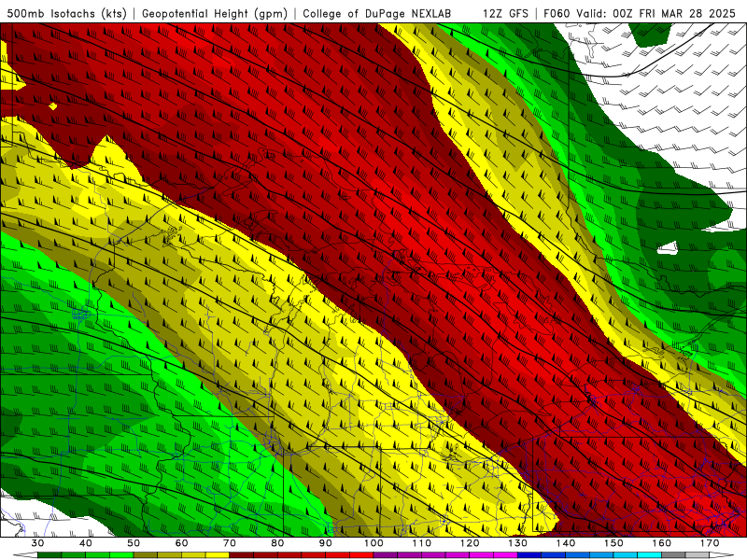Select the 60 value on the legend
747x560 pixels.
[181, 543]
